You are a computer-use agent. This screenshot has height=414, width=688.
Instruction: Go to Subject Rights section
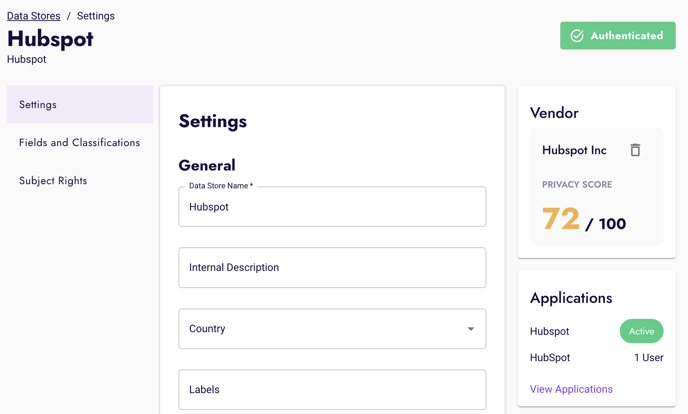pyautogui.click(x=53, y=181)
